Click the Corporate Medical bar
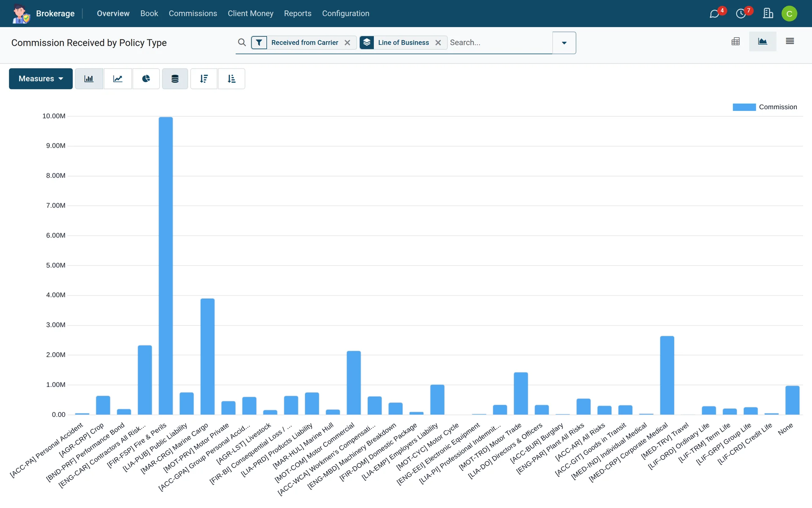 click(667, 375)
